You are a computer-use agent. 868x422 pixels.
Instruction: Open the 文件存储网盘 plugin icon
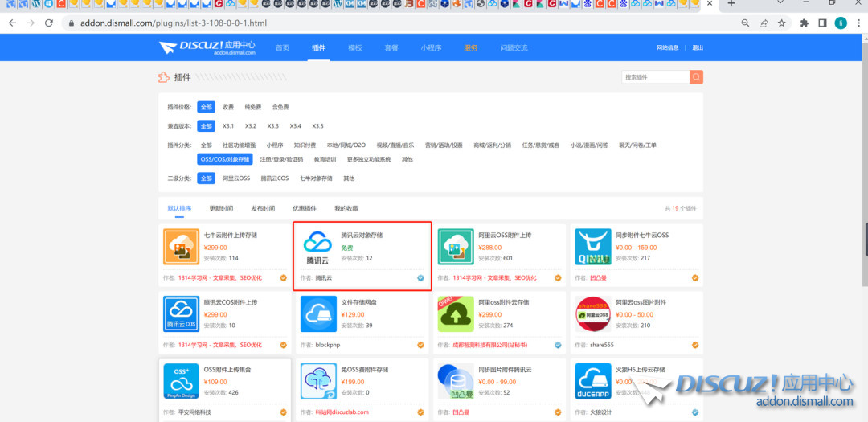click(318, 313)
